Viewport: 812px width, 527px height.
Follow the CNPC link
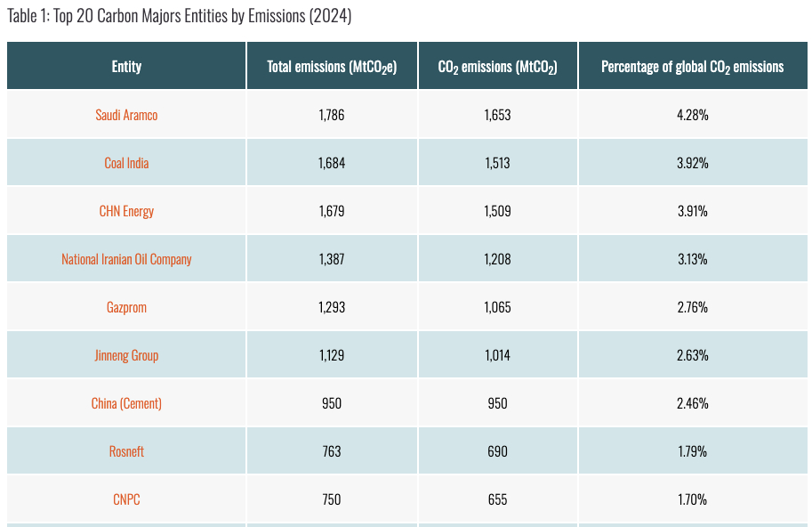[x=126, y=499]
